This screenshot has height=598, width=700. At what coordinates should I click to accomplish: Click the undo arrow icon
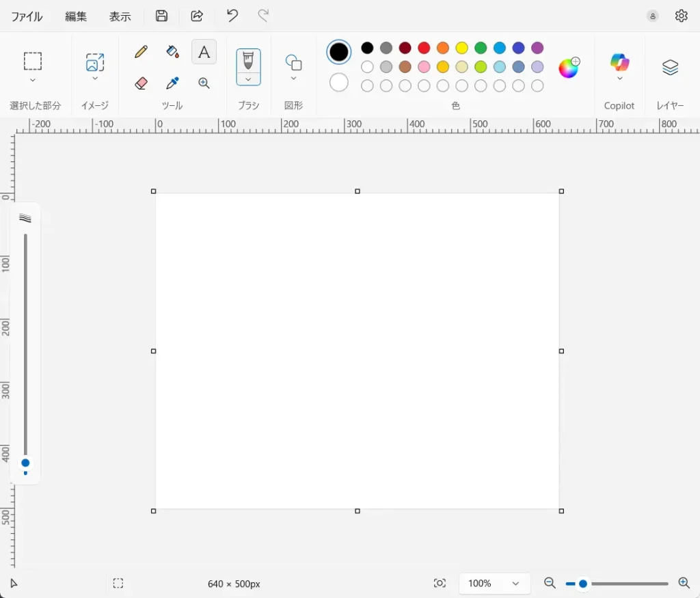[x=232, y=16]
